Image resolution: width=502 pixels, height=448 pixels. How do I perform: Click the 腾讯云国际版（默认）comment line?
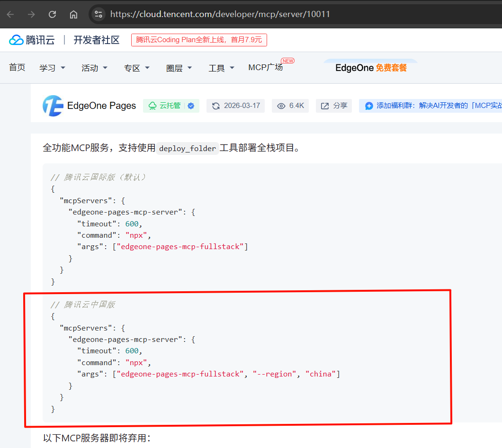98,177
